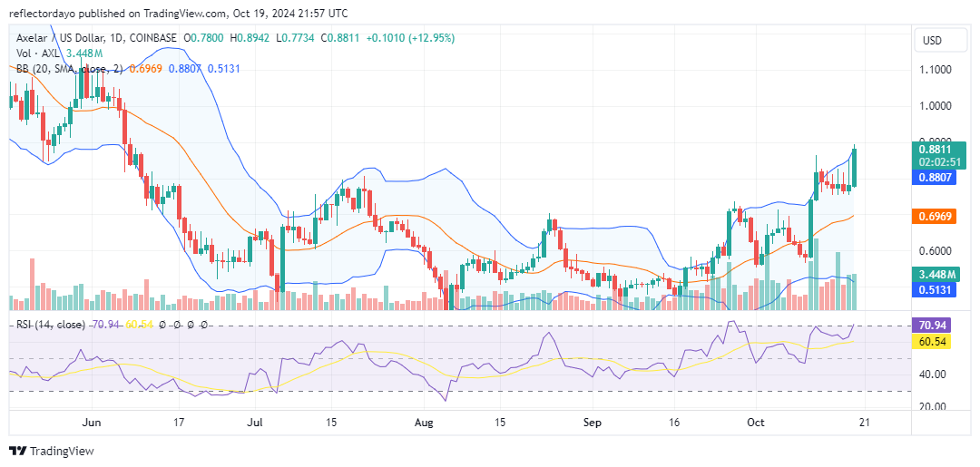Click the Jun date label on time axis
This screenshot has width=980, height=467.
tap(91, 423)
